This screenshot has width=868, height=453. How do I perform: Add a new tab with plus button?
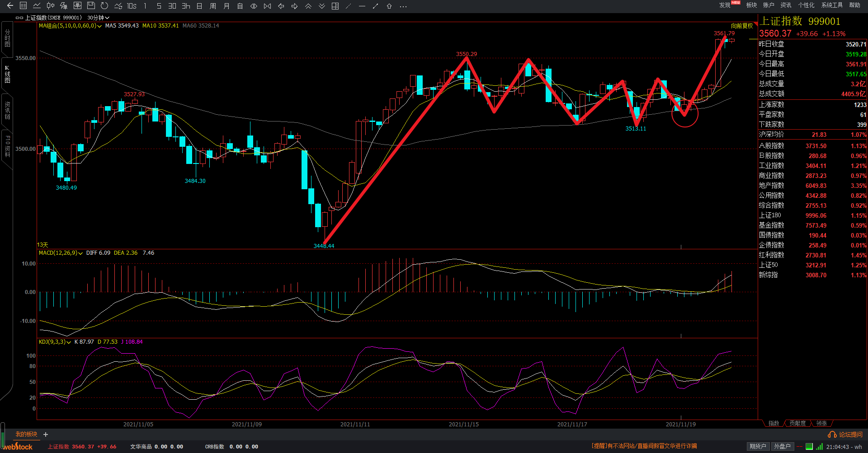[46, 434]
